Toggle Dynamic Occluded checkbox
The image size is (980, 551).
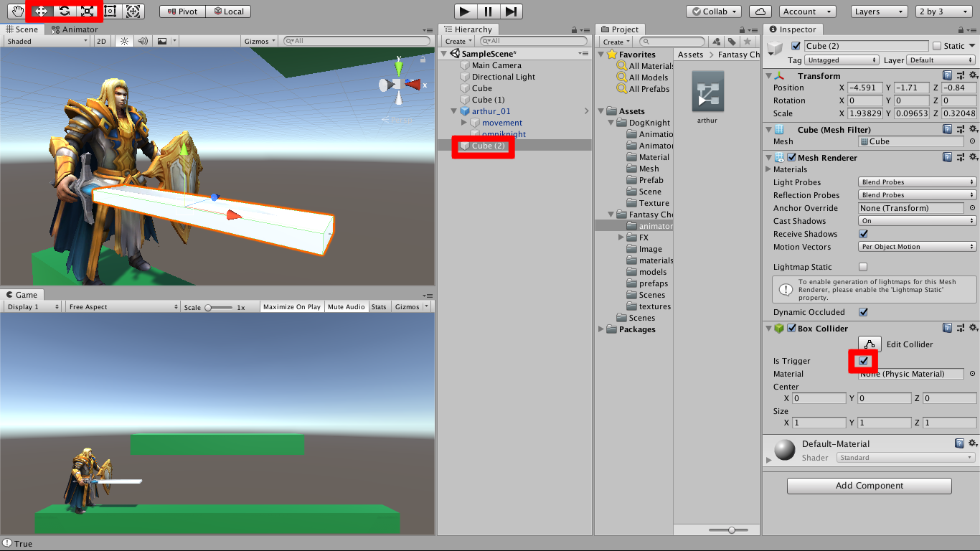pos(863,312)
